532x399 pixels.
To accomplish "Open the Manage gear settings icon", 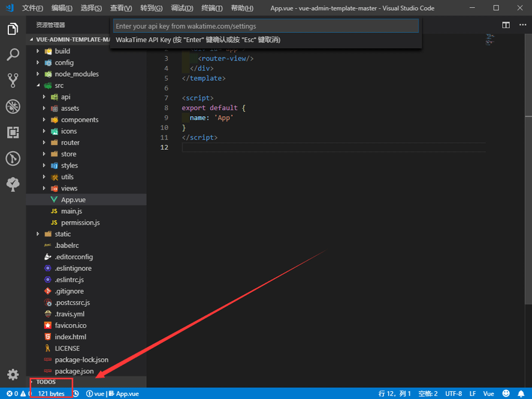I will [x=13, y=374].
